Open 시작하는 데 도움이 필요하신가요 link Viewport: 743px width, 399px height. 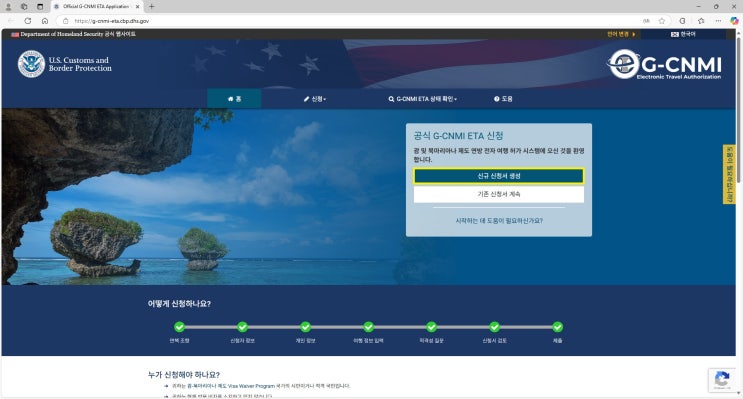click(x=499, y=221)
